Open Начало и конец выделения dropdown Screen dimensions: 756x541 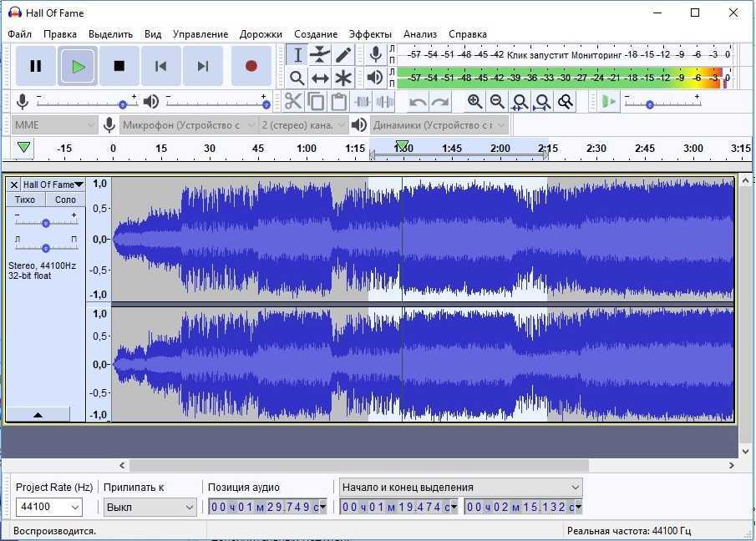pos(461,488)
